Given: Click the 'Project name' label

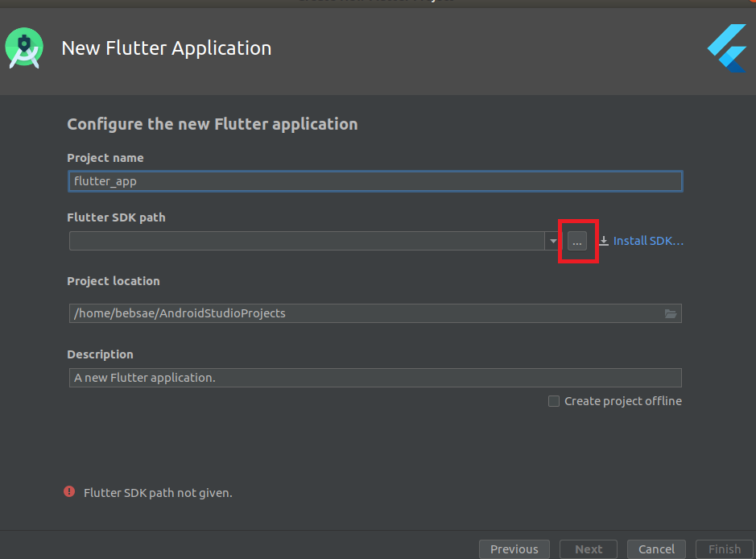Looking at the screenshot, I should tap(105, 158).
